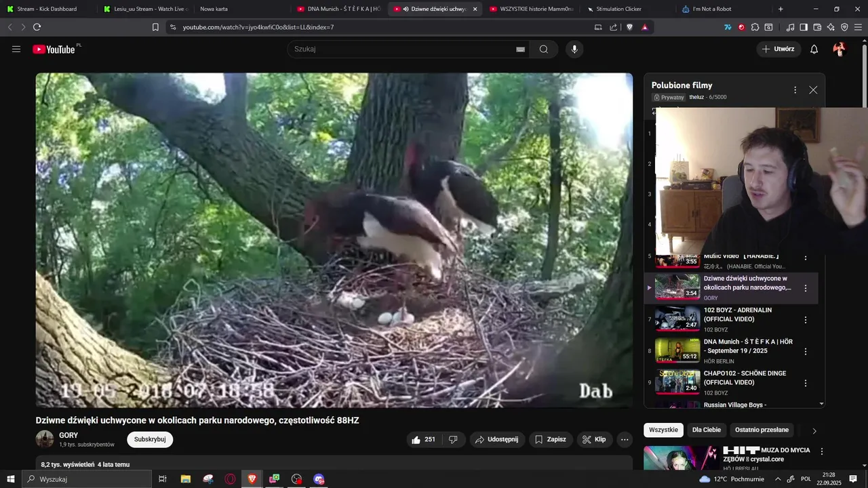Open options for the HANABIE music video item
Viewport: 868px width, 488px height.
click(x=806, y=258)
